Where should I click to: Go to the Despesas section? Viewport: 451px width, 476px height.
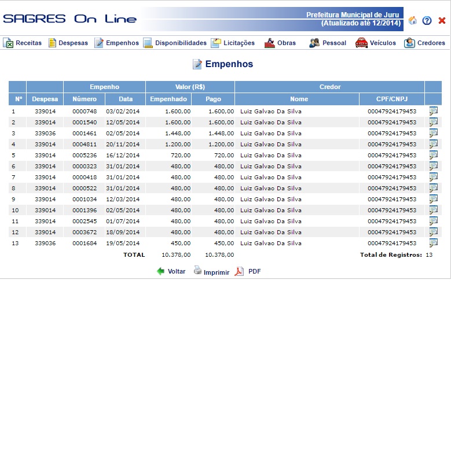pyautogui.click(x=68, y=43)
